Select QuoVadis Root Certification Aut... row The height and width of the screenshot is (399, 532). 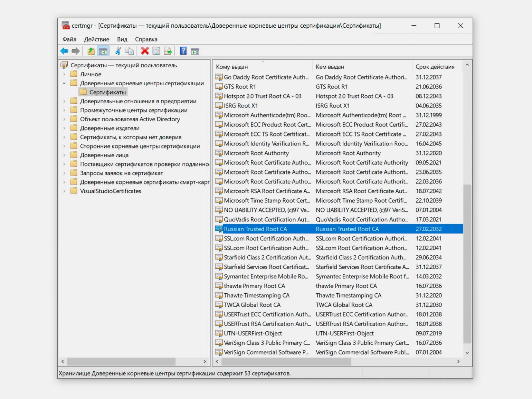click(x=339, y=219)
